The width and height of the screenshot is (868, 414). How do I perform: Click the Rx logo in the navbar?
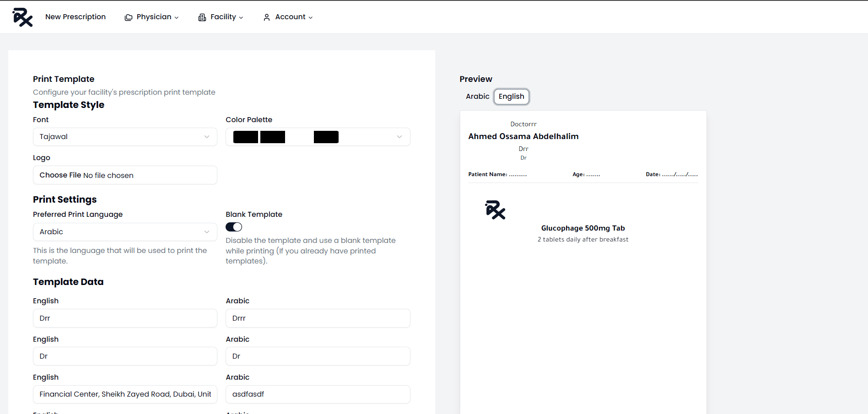[x=22, y=17]
